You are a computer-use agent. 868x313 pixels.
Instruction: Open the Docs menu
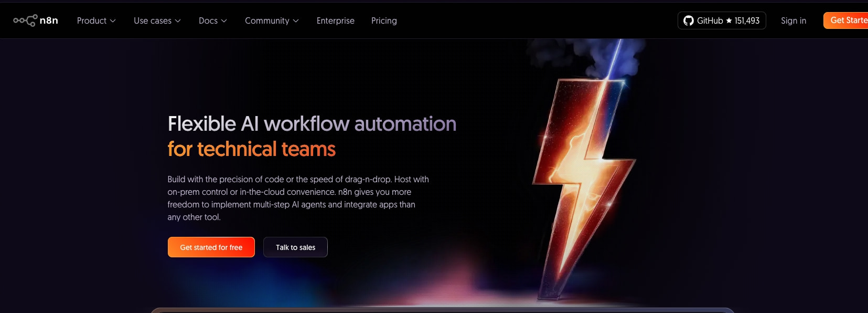(x=212, y=20)
